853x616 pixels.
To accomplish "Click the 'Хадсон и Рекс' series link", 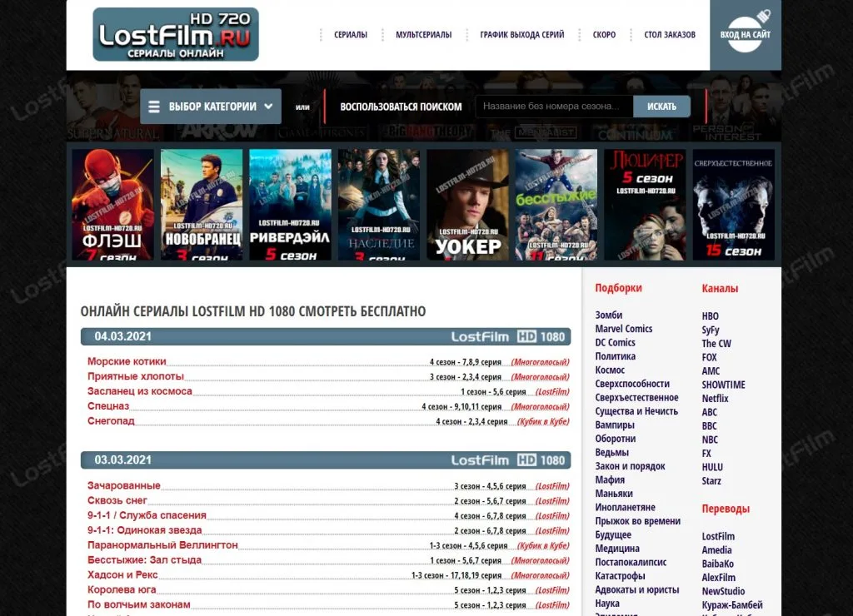I will pyautogui.click(x=122, y=574).
